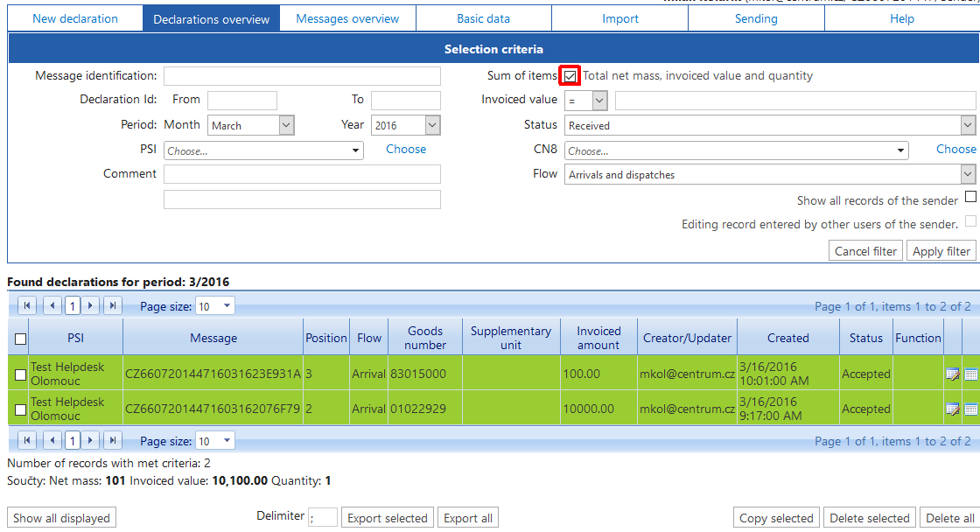Click the Copy selected button
Screen dimensions: 980x532
pyautogui.click(x=776, y=518)
